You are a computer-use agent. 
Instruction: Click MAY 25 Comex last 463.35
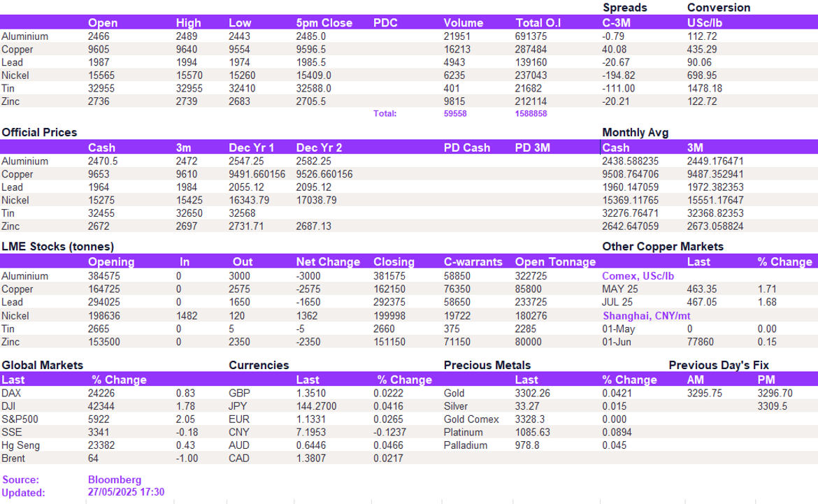701,289
